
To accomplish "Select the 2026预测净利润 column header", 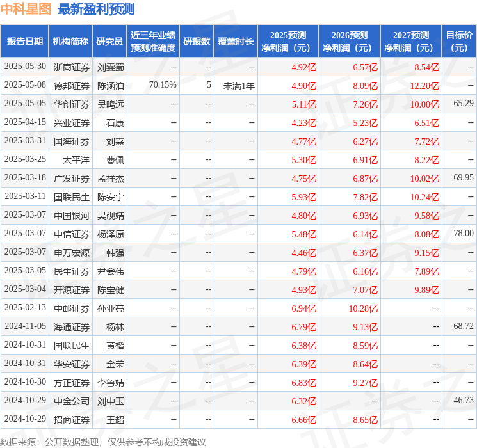I will [350, 42].
